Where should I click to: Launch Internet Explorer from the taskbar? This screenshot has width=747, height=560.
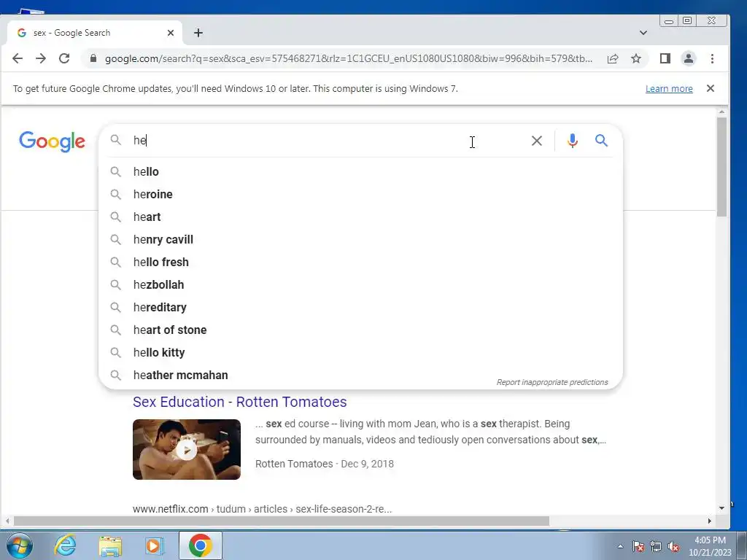click(x=65, y=545)
